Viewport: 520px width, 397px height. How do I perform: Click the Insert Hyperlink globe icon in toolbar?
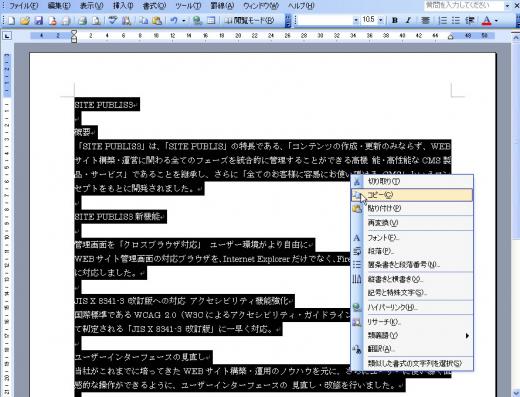[197, 21]
